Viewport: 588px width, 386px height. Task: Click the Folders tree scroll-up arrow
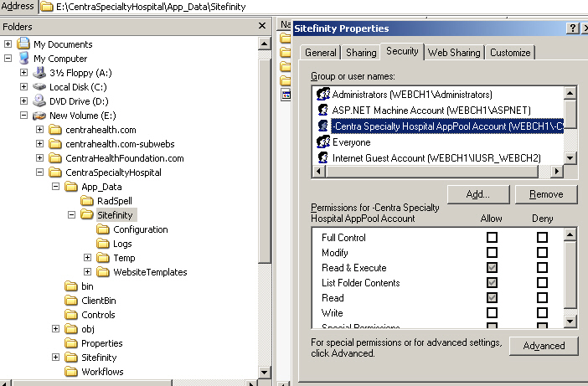pos(265,44)
